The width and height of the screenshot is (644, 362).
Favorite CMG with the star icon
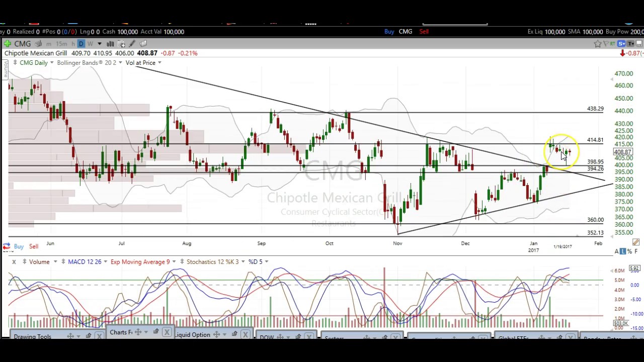[597, 44]
